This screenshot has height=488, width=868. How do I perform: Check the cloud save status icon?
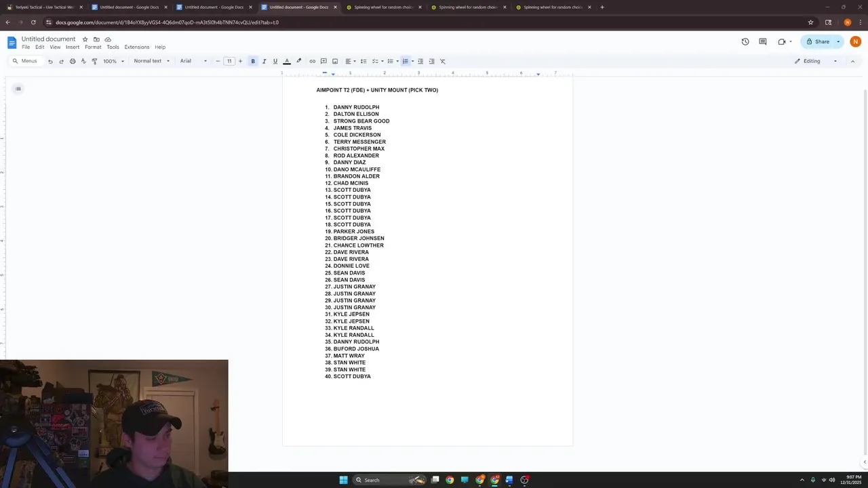coord(108,39)
